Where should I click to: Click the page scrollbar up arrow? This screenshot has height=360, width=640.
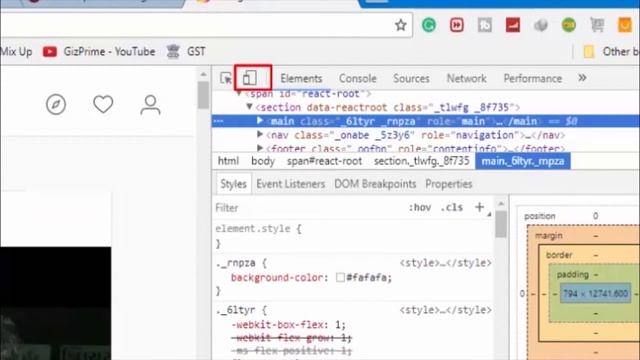(203, 75)
